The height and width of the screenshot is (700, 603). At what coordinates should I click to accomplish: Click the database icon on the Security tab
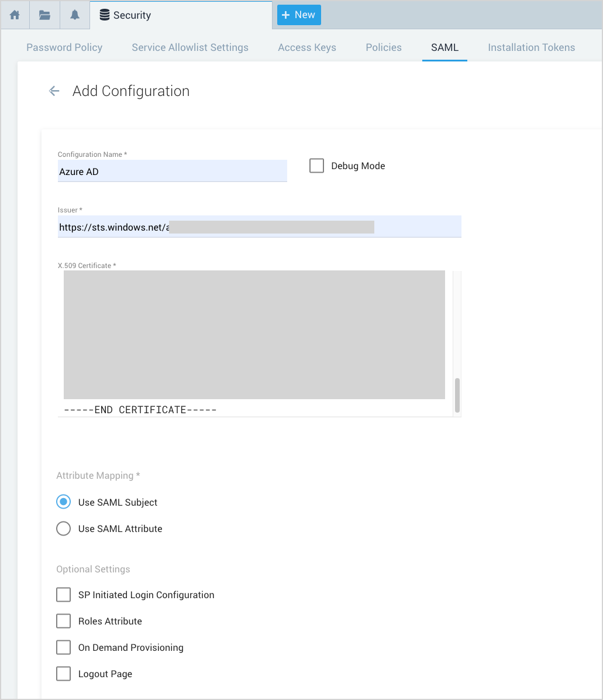click(105, 15)
